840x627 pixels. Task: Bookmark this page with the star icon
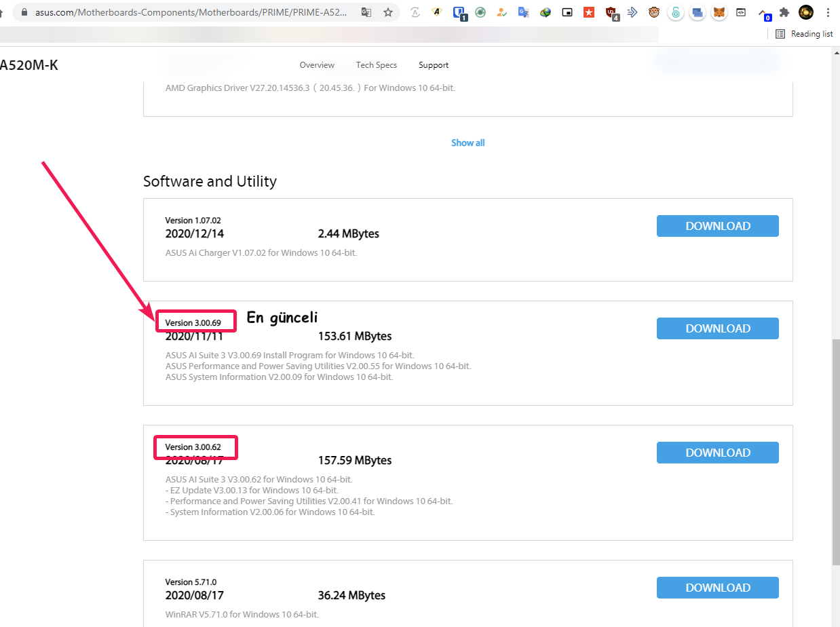coord(388,12)
